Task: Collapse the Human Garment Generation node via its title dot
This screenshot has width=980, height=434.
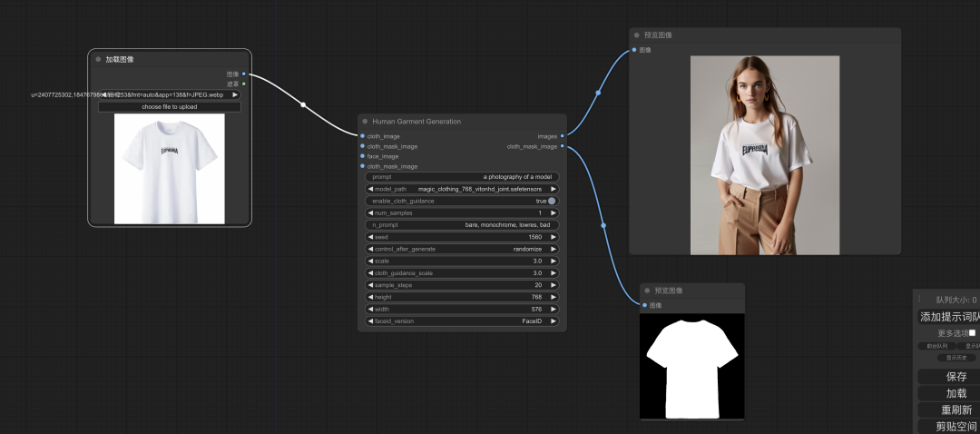Action: (365, 121)
